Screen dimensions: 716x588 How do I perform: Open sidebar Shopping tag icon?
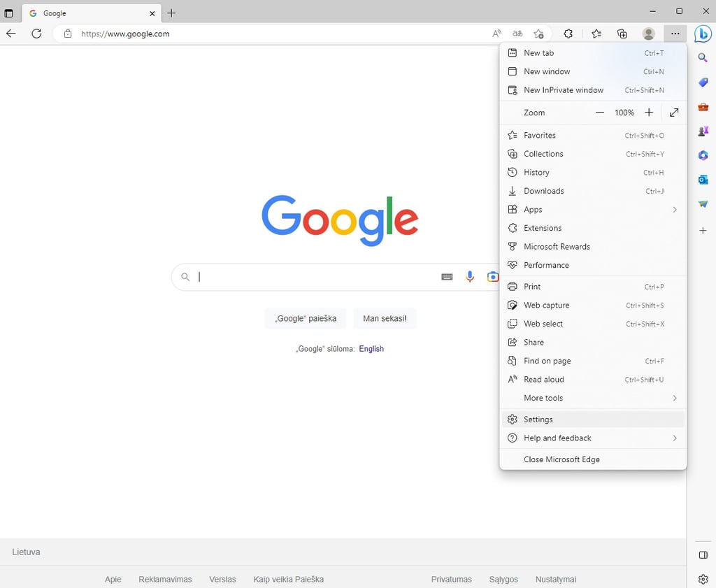click(703, 83)
